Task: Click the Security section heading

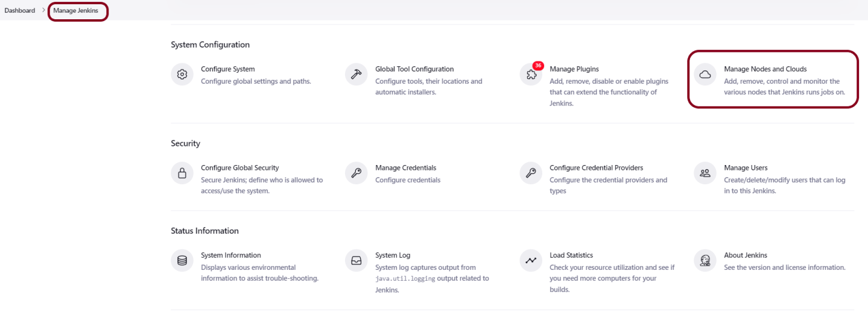Action: [185, 143]
